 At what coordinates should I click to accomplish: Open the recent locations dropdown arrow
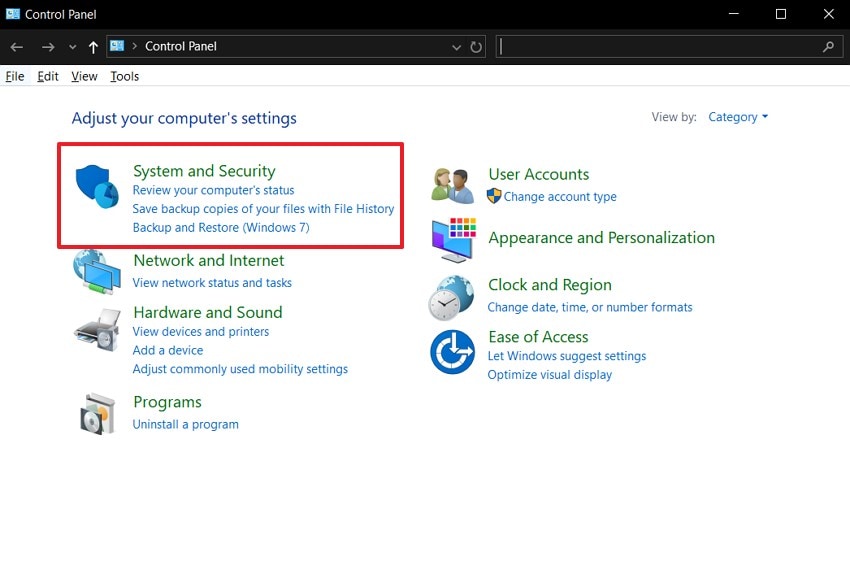pyautogui.click(x=73, y=47)
